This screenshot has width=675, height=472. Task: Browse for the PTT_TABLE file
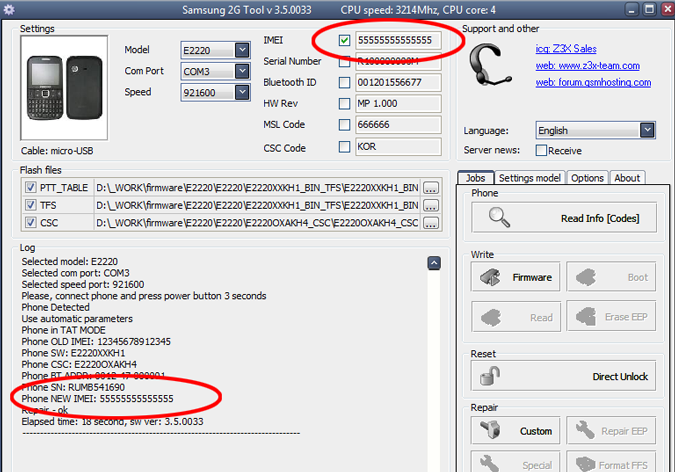[430, 188]
